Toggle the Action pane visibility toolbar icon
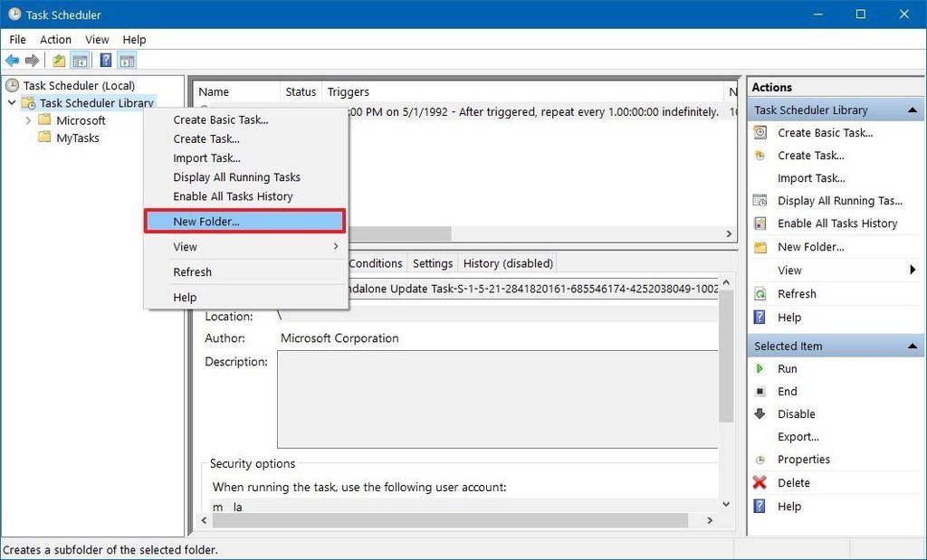The width and height of the screenshot is (927, 560). pos(127,60)
